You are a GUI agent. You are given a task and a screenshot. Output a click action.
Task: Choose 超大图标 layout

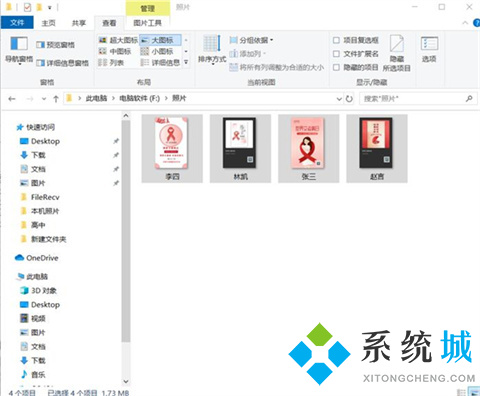coord(118,40)
